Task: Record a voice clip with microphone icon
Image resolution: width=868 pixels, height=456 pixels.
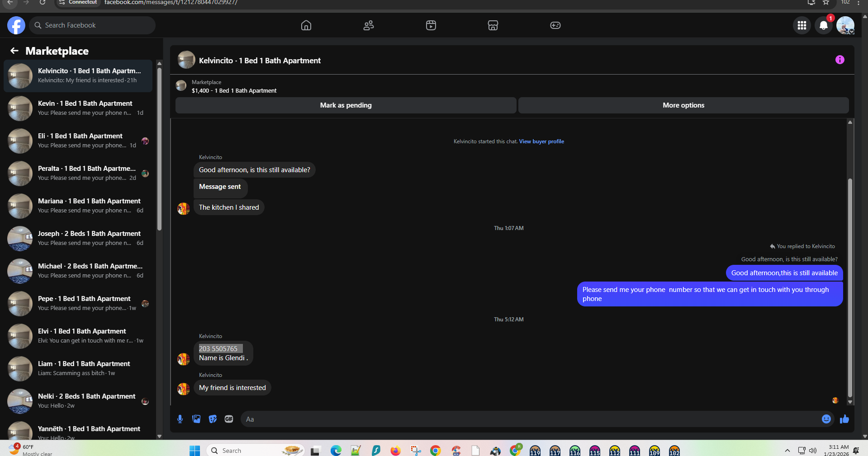Action: tap(180, 419)
